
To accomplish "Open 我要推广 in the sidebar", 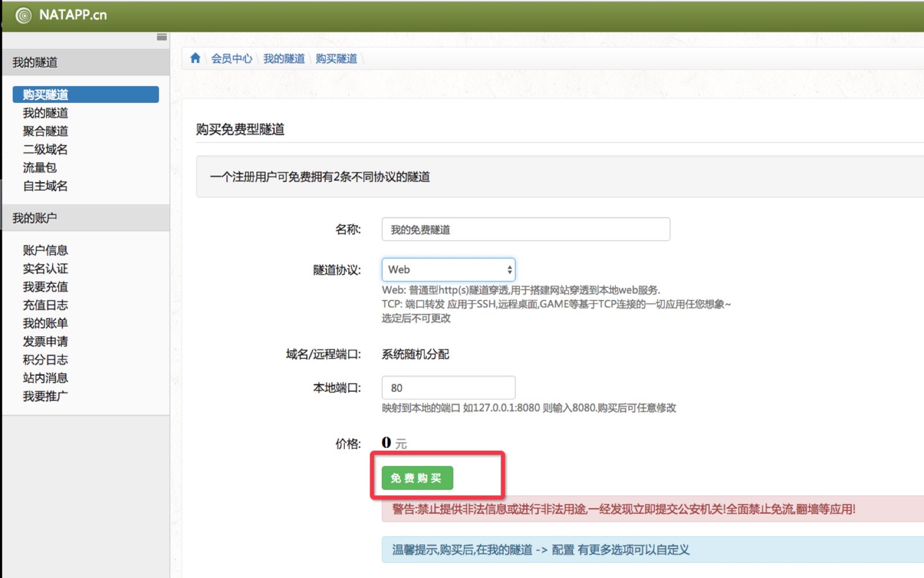I will 46,396.
